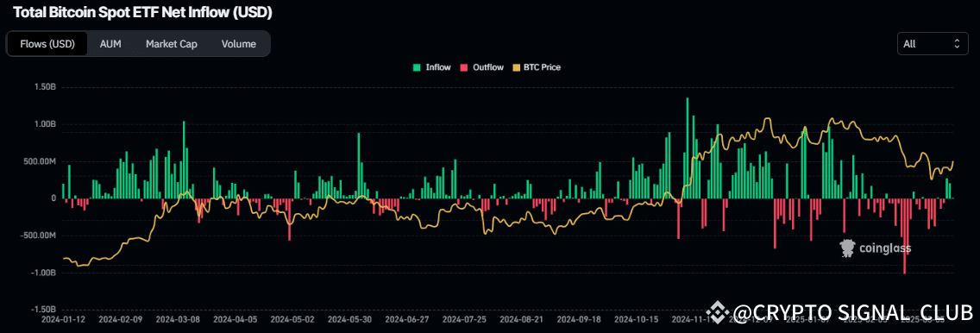980x333 pixels.
Task: Toggle the Outflow legend series
Action: click(x=482, y=66)
